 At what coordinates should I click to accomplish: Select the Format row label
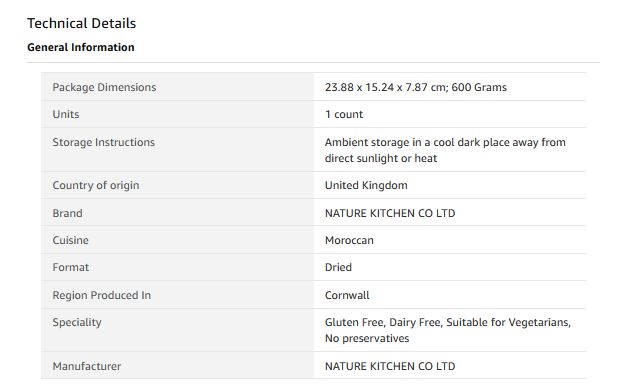[x=71, y=267]
